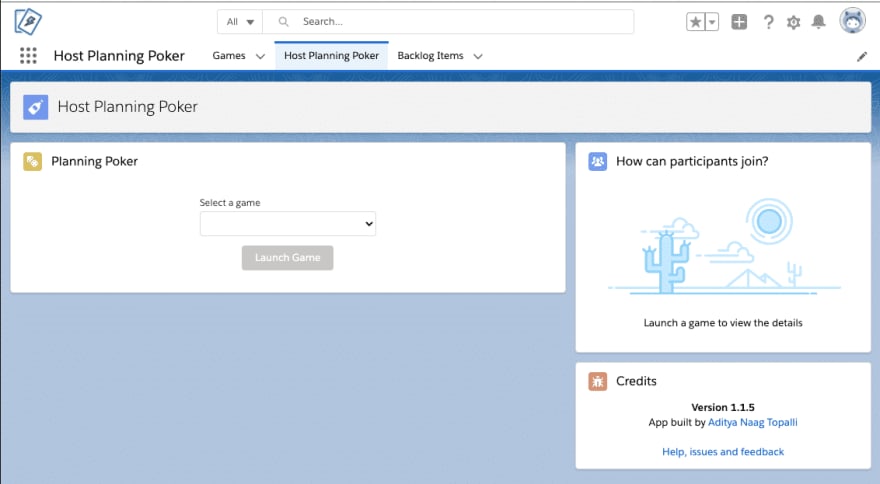Screen dimensions: 880x484
Task: Click the pencil icon to edit navigation
Action: tap(862, 57)
